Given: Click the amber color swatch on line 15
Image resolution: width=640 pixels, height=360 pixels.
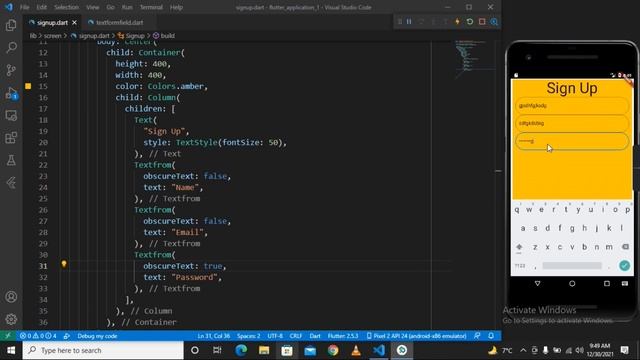Looking at the screenshot, I should [28, 86].
